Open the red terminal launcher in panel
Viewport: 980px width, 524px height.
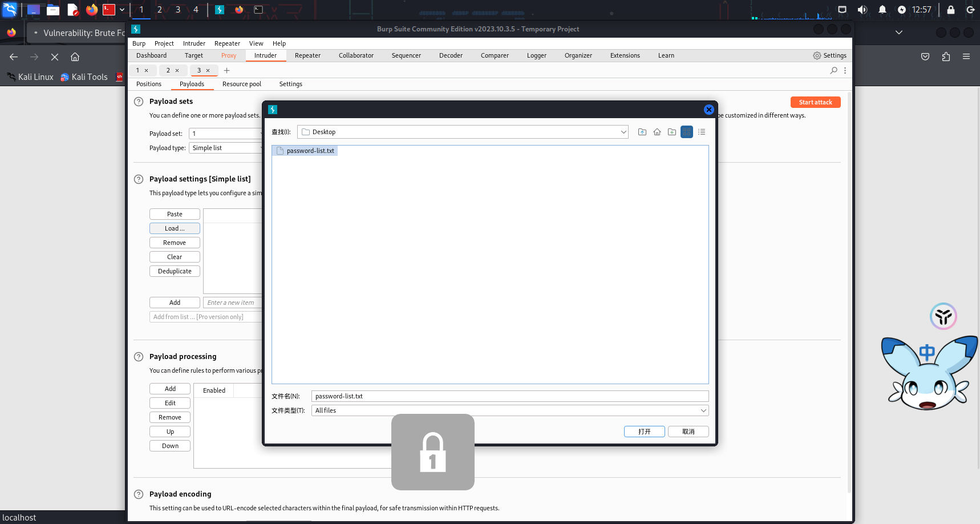tap(108, 10)
